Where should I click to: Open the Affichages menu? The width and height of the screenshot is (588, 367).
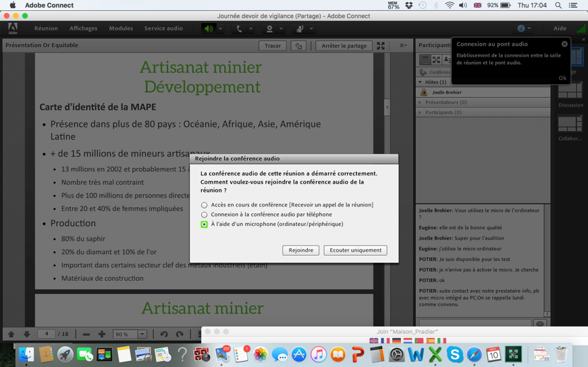click(83, 28)
